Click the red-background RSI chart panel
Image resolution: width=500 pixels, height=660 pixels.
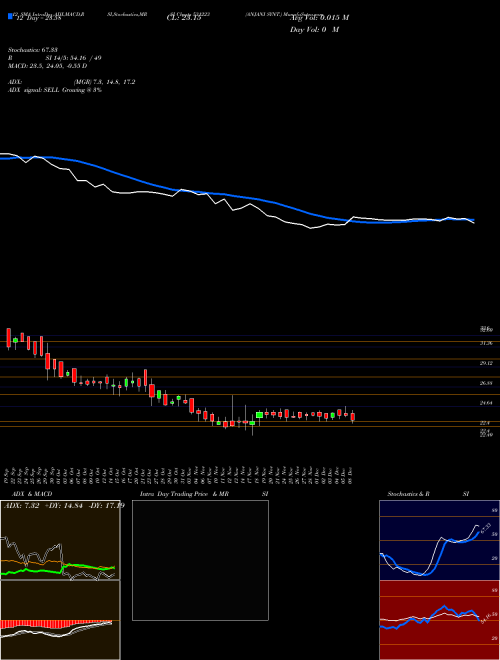point(439,620)
